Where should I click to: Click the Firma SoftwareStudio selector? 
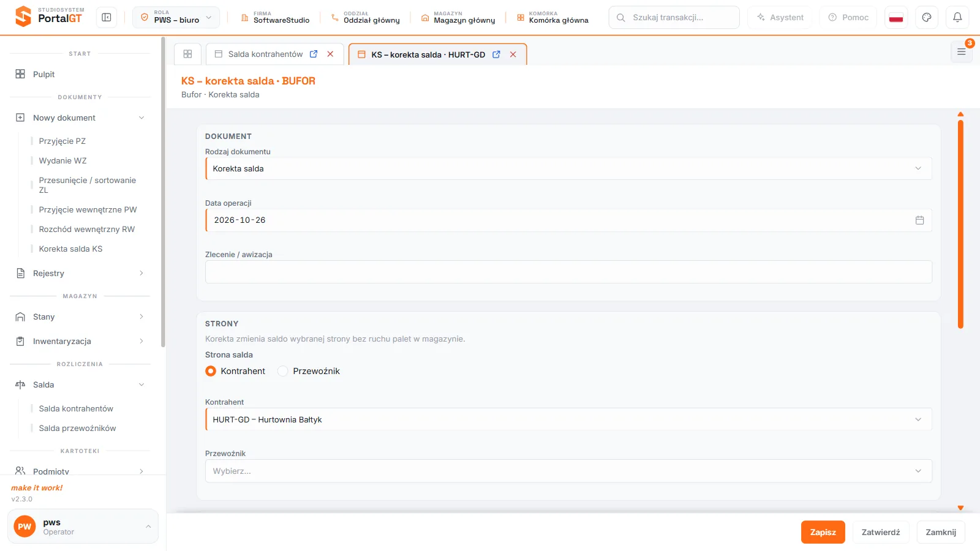[275, 17]
